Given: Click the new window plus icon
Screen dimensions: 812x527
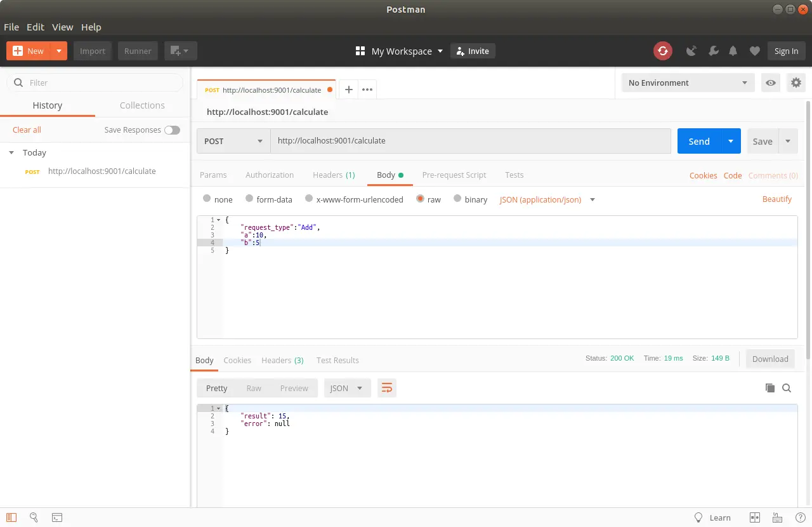Looking at the screenshot, I should click(x=180, y=51).
